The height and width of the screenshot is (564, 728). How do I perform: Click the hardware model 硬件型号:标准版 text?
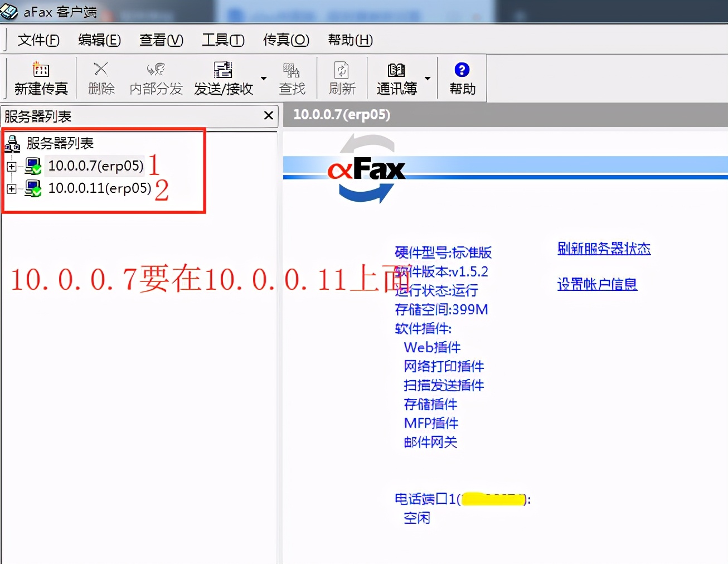tap(443, 252)
